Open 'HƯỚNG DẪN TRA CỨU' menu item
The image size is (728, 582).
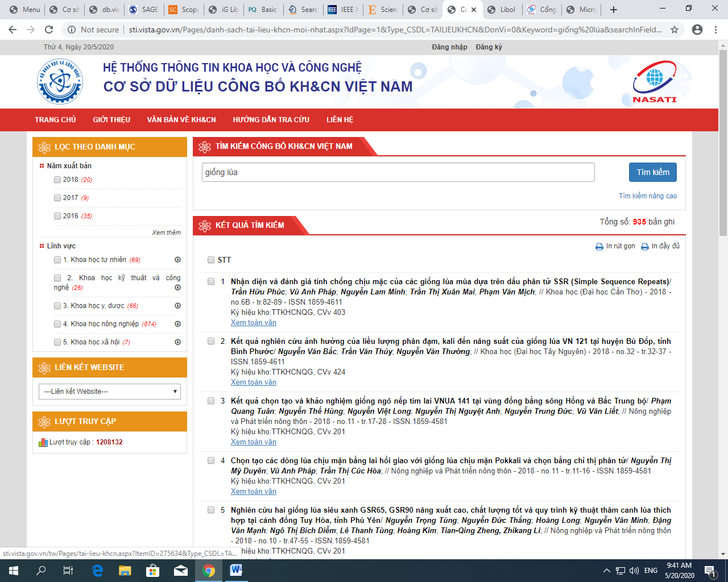[x=271, y=120]
